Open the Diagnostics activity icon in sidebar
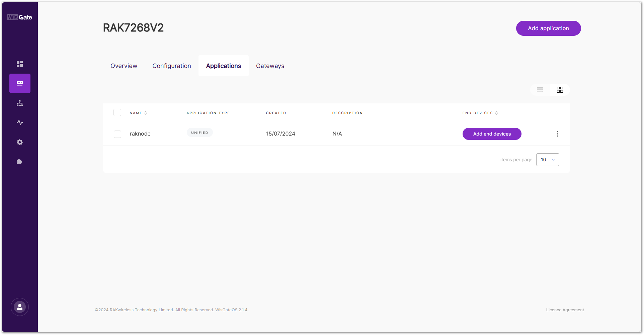644x335 pixels. 20,122
